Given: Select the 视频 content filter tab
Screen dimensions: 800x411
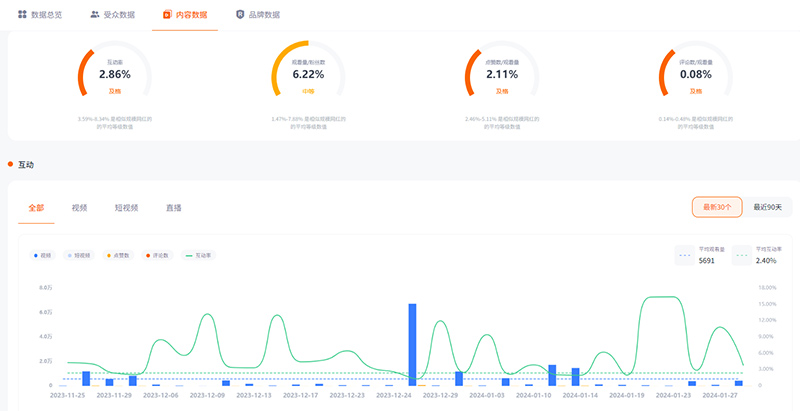Looking at the screenshot, I should click(79, 208).
